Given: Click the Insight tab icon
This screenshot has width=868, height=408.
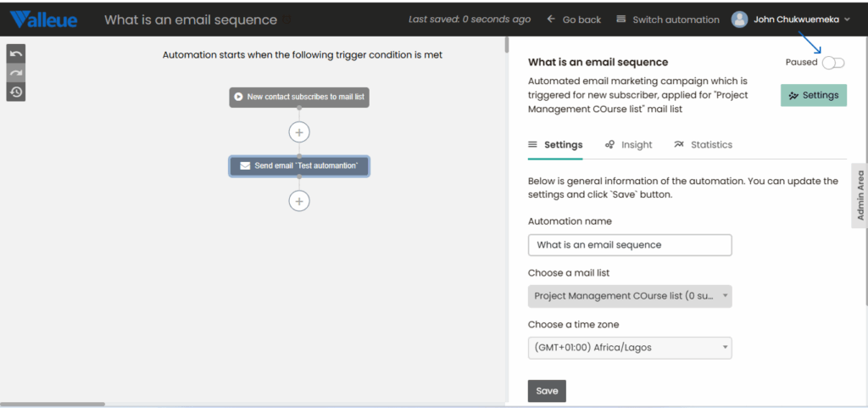Looking at the screenshot, I should [x=609, y=144].
